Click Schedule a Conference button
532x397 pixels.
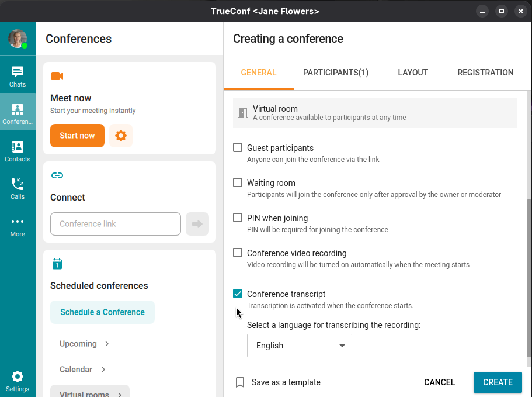tap(102, 312)
